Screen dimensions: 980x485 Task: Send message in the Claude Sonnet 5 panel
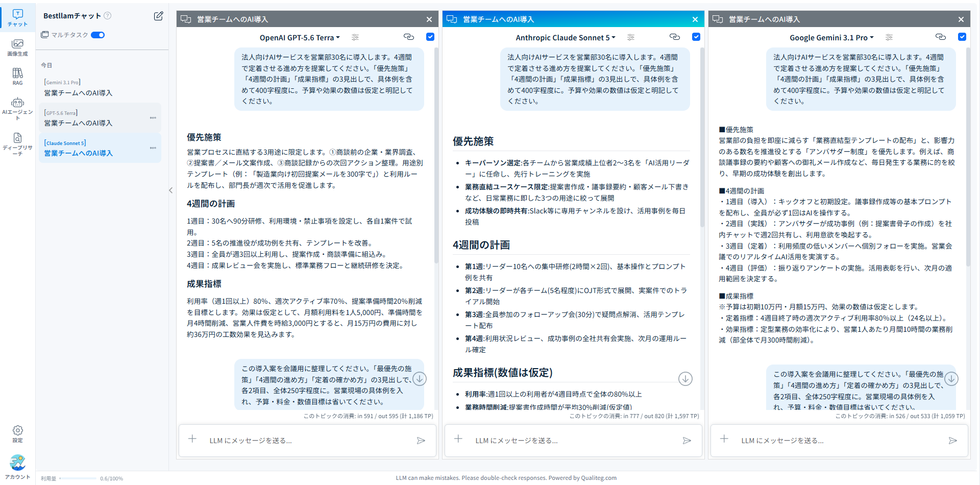click(x=687, y=441)
